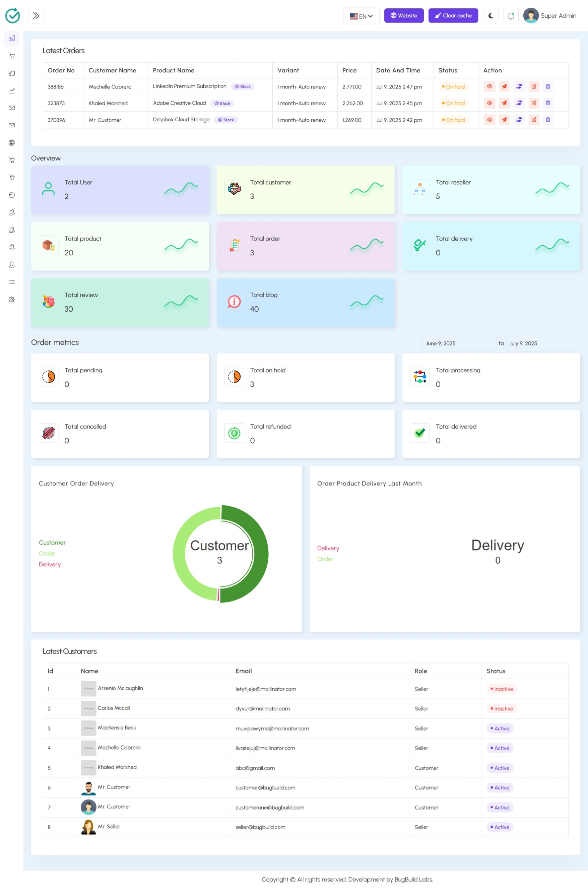Delete order 388186 with the trash icon
Screen dimensions: 588x888
pos(548,87)
